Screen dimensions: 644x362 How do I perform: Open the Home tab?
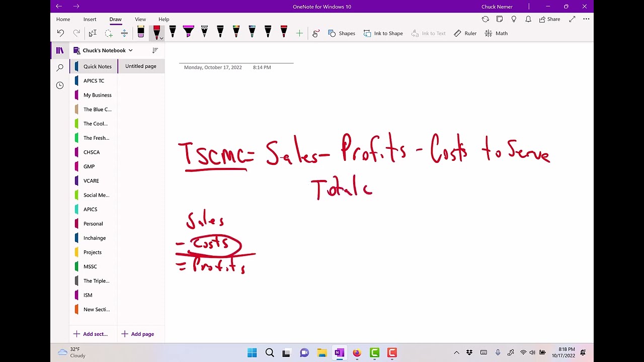[63, 19]
